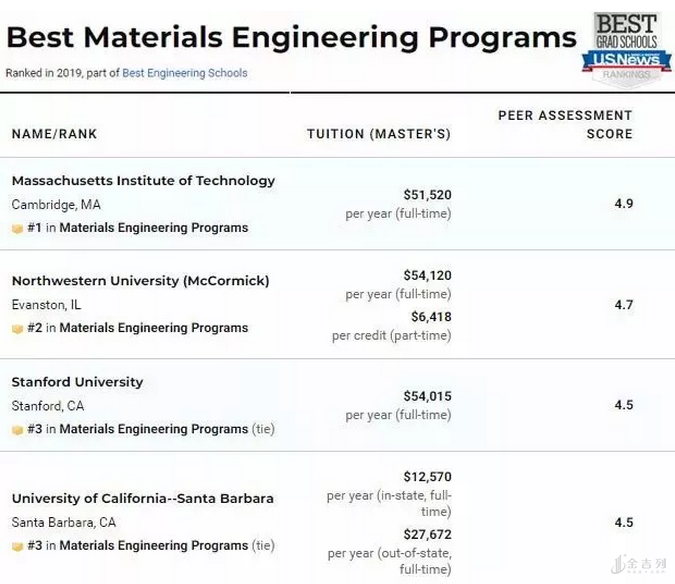Screen dimensions: 675x584
Task: Open the Stanford University school page
Action: pos(77,382)
